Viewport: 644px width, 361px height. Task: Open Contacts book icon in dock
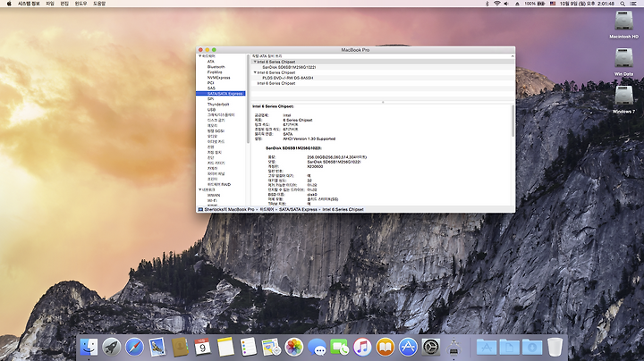(180, 347)
